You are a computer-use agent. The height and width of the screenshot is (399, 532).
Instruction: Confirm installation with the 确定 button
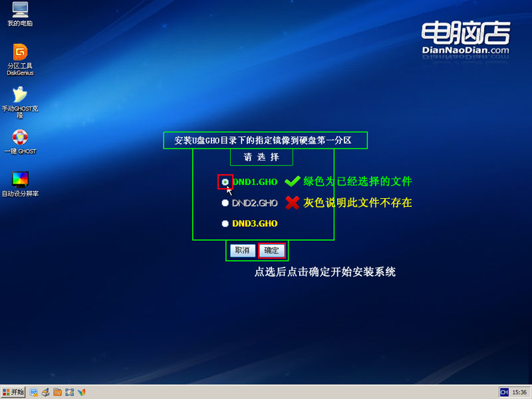coord(272,251)
